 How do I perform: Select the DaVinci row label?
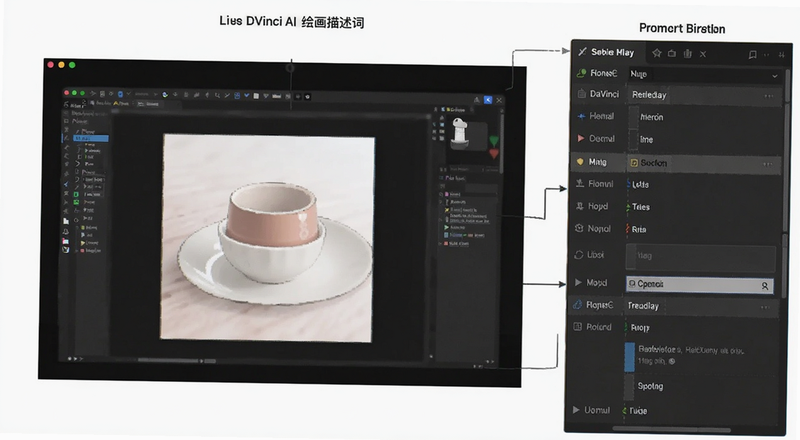604,94
